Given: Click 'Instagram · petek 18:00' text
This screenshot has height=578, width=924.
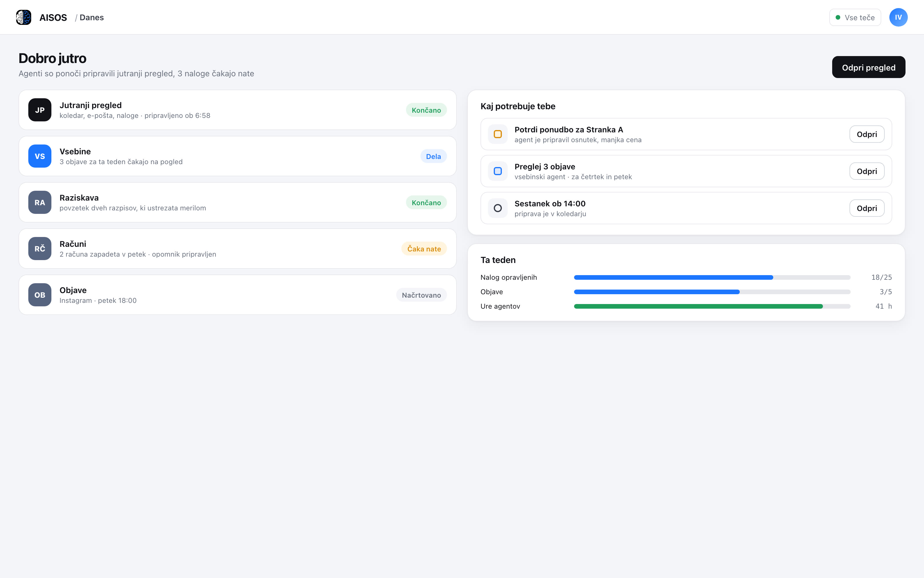Looking at the screenshot, I should click(98, 301).
